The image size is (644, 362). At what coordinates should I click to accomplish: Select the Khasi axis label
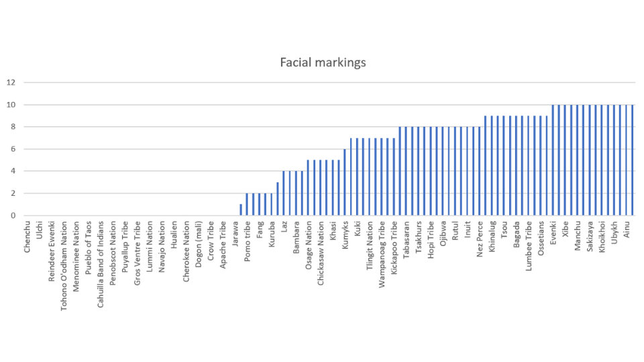pyautogui.click(x=333, y=231)
